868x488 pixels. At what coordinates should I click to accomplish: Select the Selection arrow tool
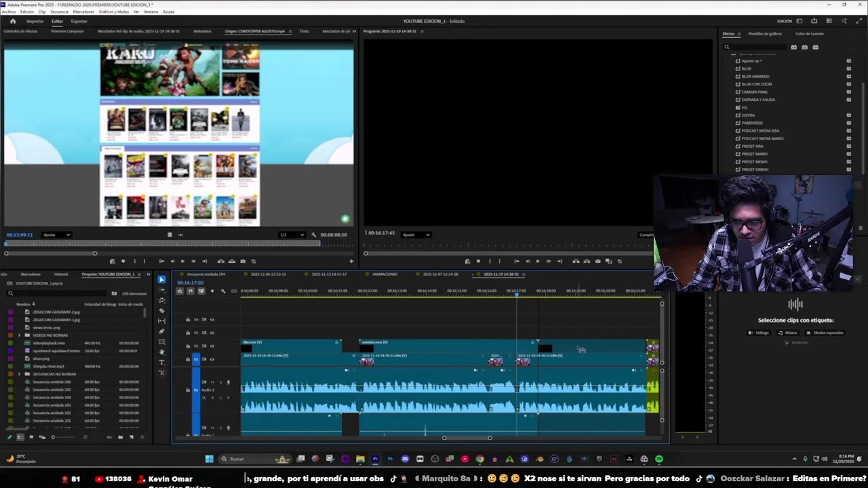coord(161,279)
